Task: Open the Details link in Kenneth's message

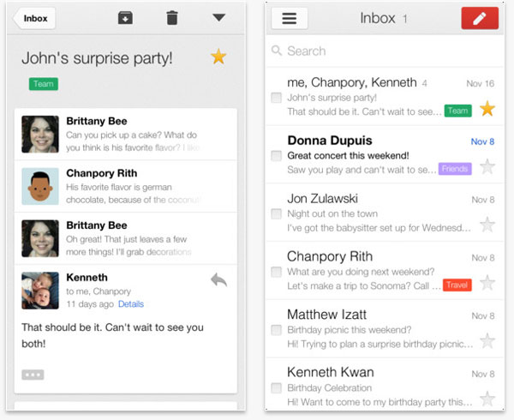Action: coord(131,304)
